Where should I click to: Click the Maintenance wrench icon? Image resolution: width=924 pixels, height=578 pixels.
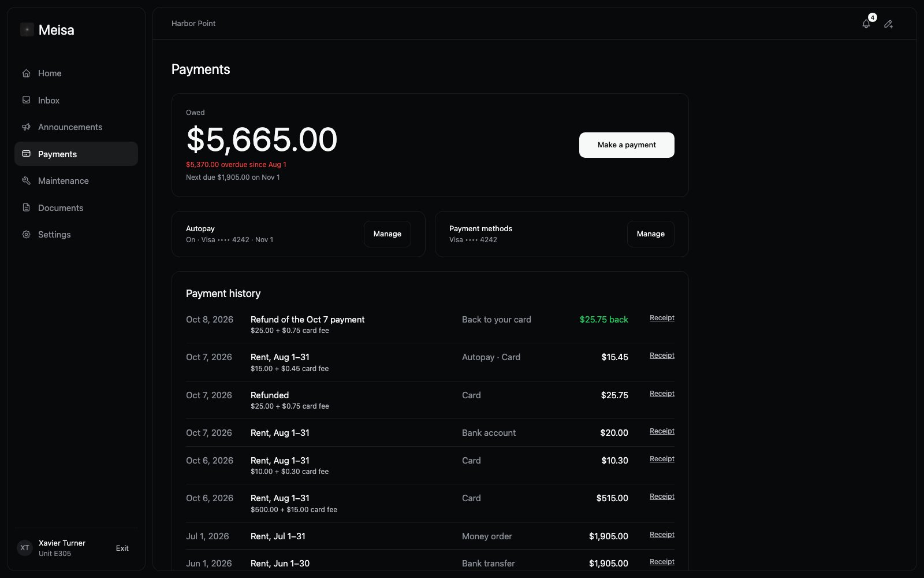click(26, 181)
